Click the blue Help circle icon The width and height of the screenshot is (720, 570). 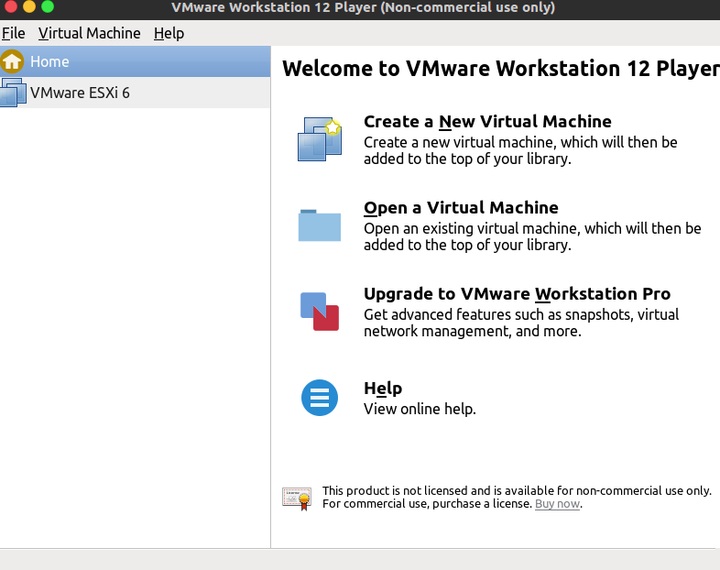pyautogui.click(x=320, y=397)
